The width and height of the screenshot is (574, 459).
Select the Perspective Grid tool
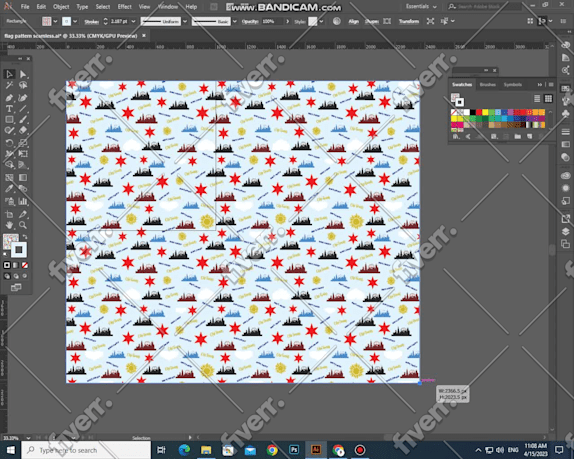pyautogui.click(x=23, y=165)
